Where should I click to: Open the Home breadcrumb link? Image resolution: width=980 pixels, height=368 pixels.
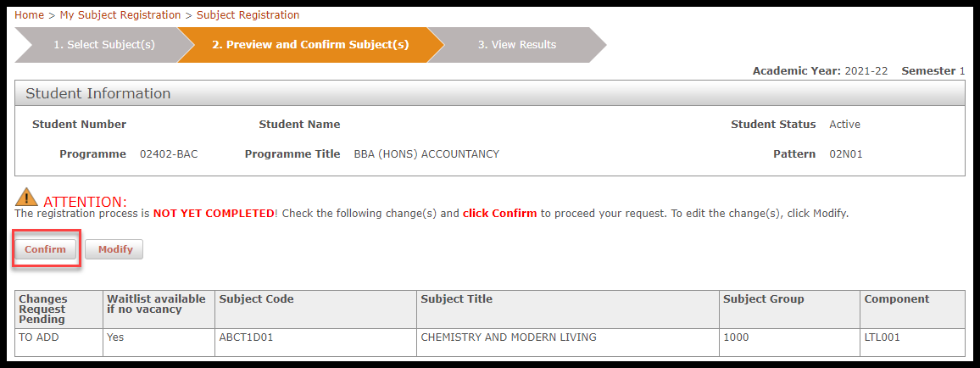(x=30, y=15)
